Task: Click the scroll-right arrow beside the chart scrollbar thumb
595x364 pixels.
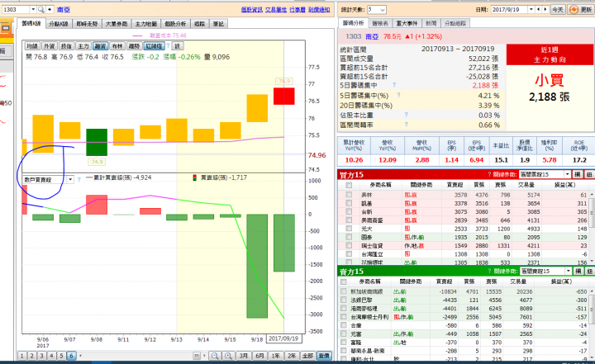Action: 204,356
